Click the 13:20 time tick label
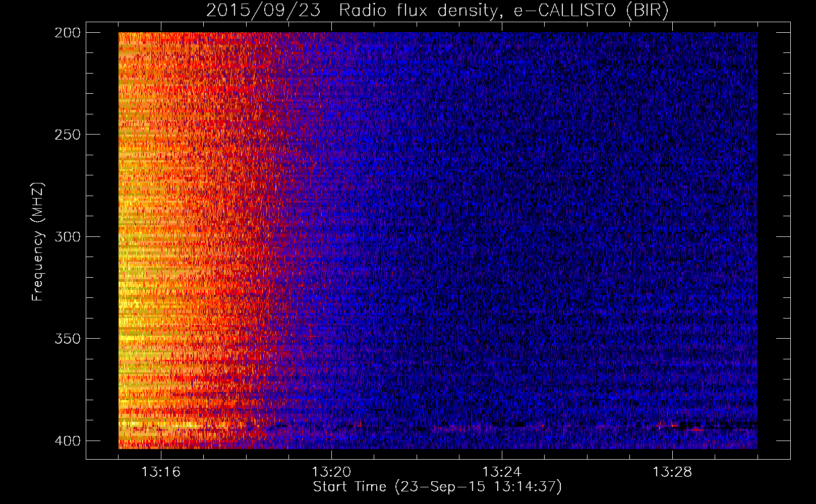The height and width of the screenshot is (504, 816). coord(331,472)
